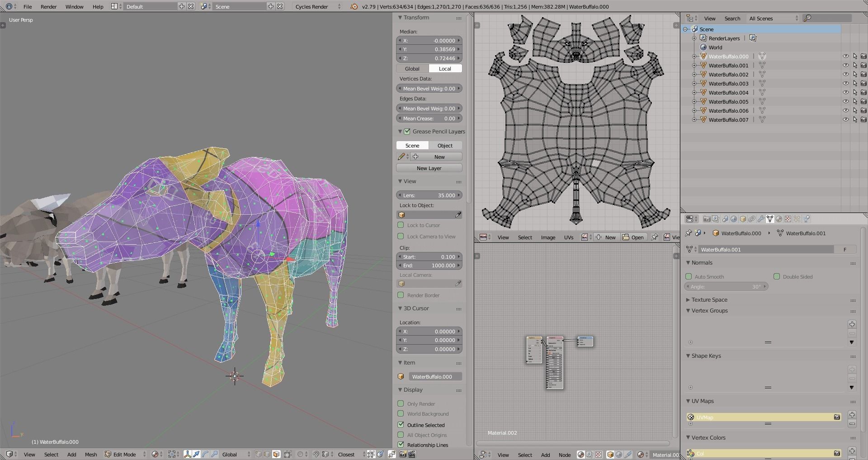Switch to Face select mode icon

[x=276, y=454]
